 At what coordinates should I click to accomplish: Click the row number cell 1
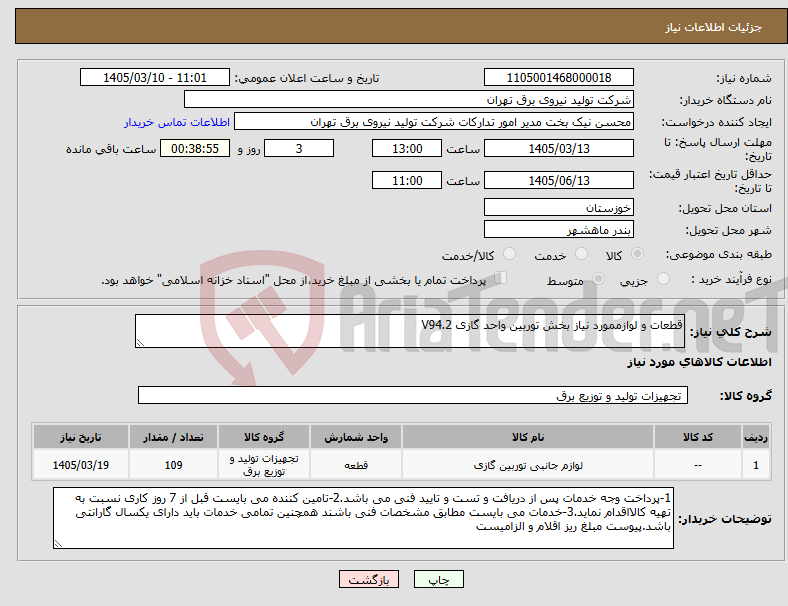click(755, 465)
